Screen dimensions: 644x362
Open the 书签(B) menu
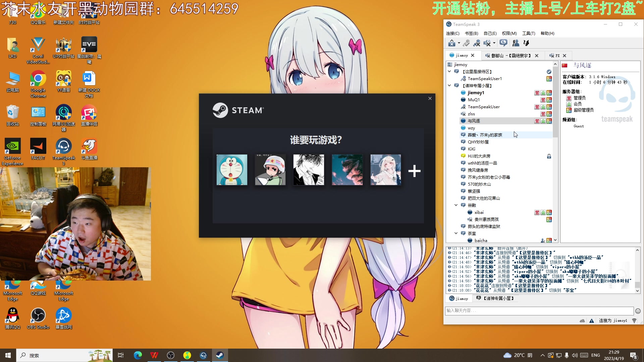(x=471, y=33)
